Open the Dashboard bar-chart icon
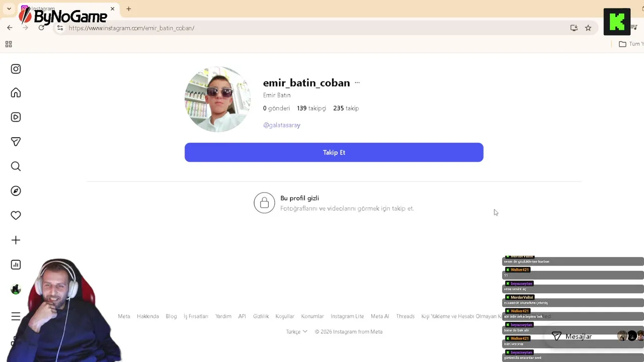644x362 pixels. click(x=16, y=264)
